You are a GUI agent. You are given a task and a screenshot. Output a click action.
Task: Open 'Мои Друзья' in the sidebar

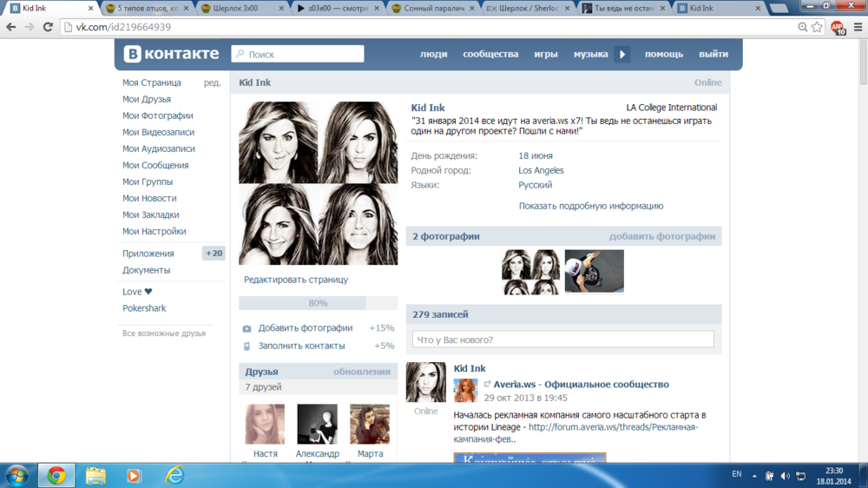point(147,99)
